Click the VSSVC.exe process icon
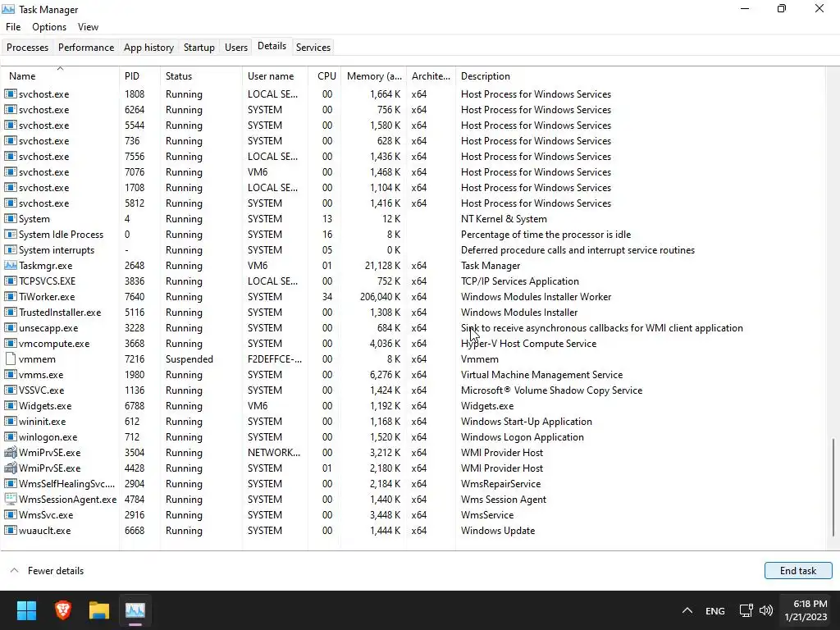The height and width of the screenshot is (630, 840). tap(10, 390)
